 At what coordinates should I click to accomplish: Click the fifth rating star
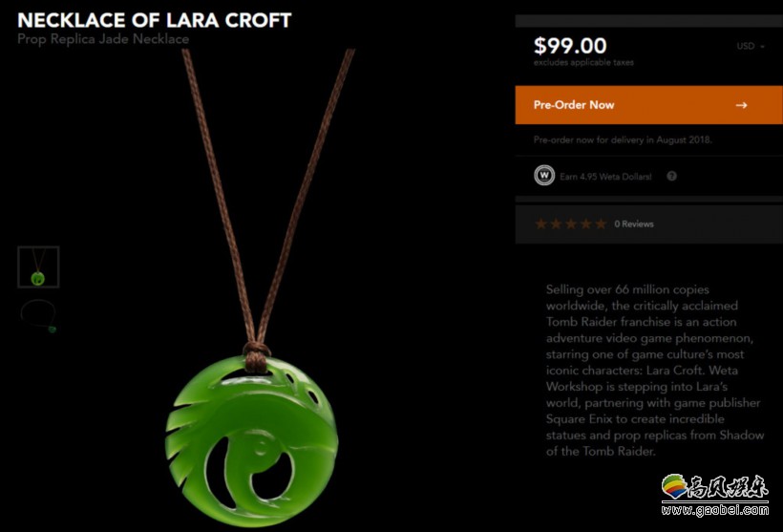pos(601,223)
